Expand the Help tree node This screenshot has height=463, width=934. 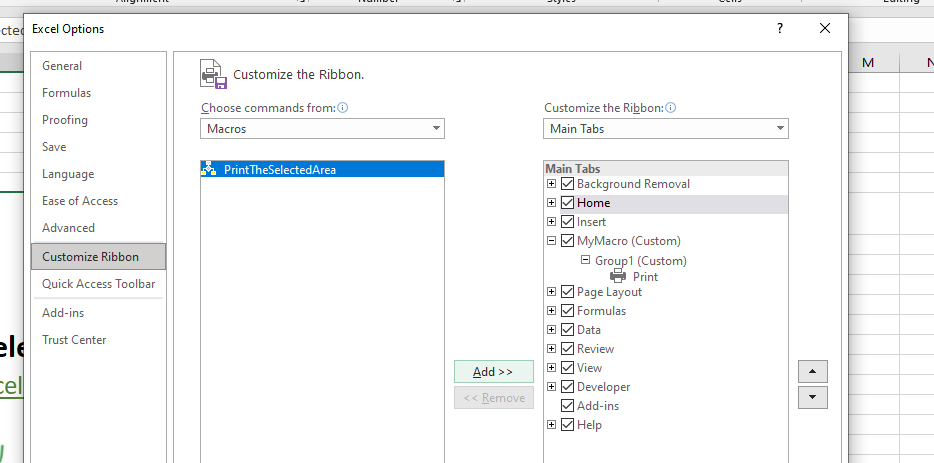tap(552, 425)
